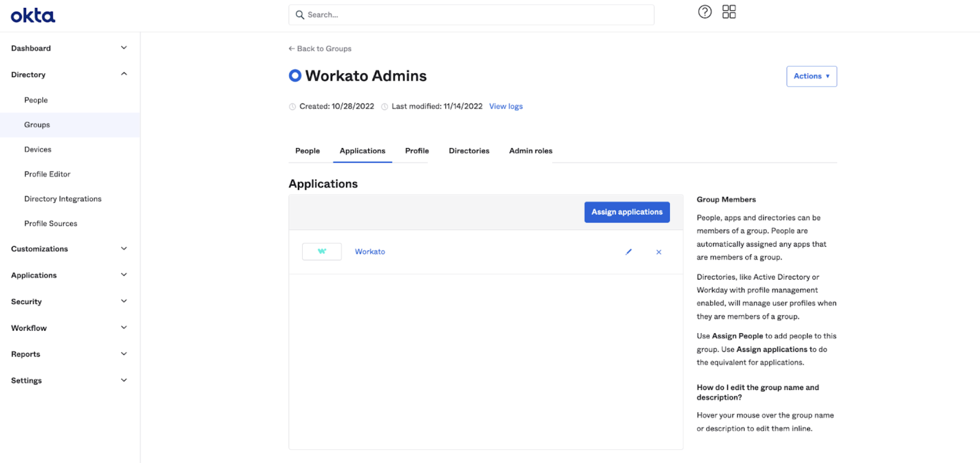Switch to the People tab
Screen dimensions: 980x463
(308, 151)
